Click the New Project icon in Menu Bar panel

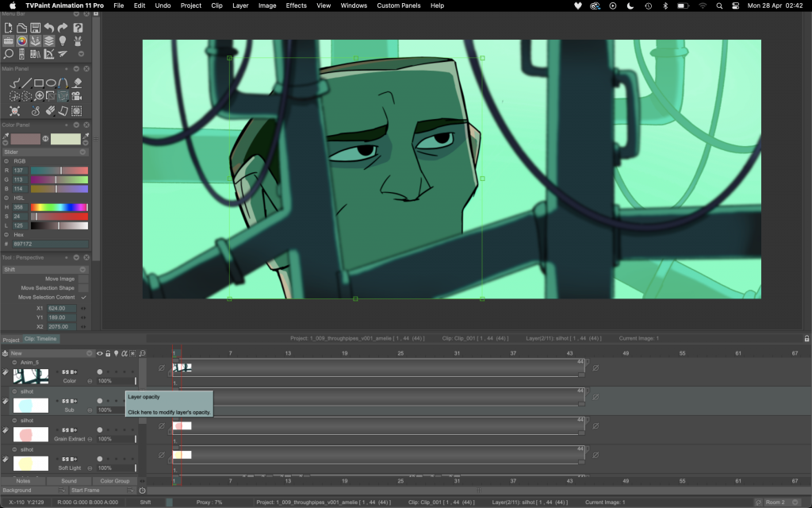(x=8, y=28)
